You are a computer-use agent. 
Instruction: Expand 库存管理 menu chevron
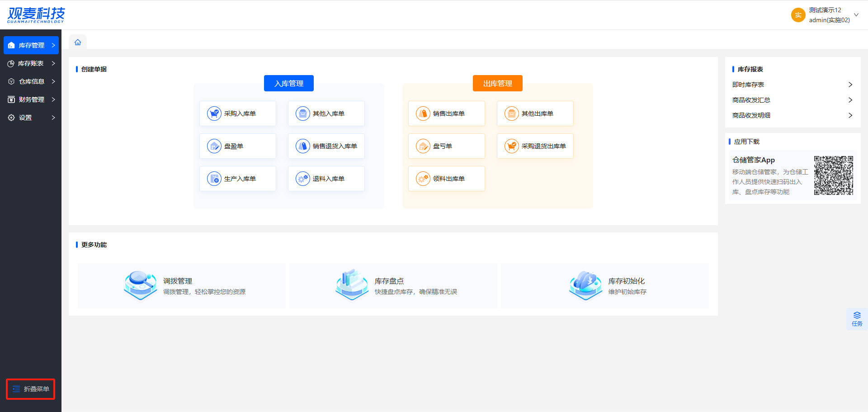(x=53, y=45)
